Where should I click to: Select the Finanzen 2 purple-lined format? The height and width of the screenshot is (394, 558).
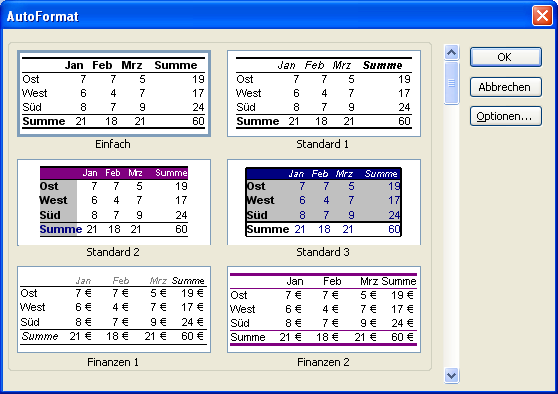pos(324,310)
